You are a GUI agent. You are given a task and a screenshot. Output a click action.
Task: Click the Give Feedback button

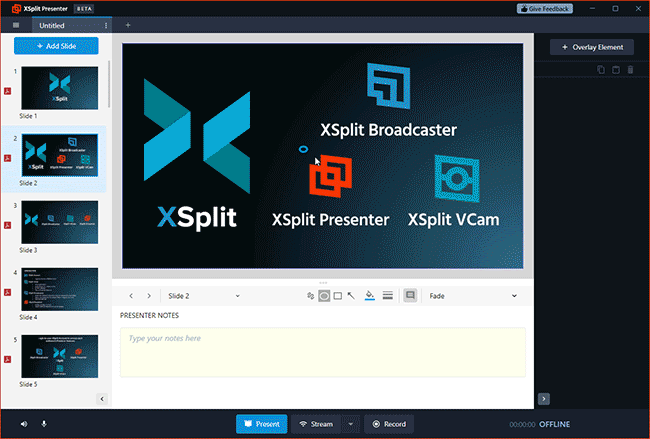[x=545, y=9]
